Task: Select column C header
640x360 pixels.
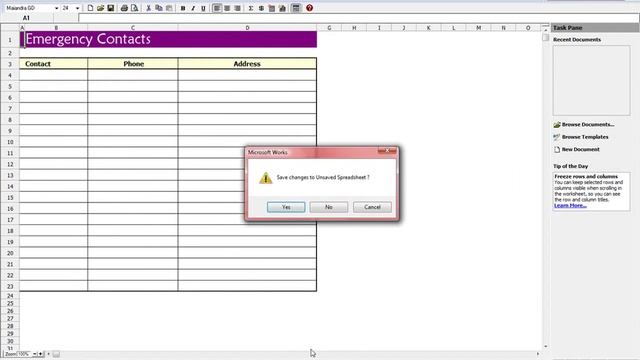Action: [133, 28]
